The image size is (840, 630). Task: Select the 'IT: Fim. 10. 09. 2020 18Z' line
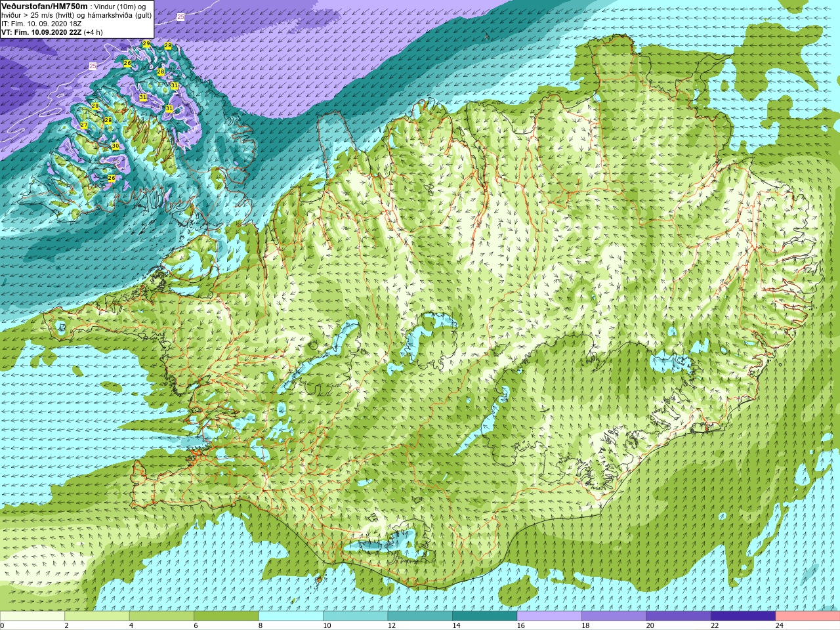tap(41, 24)
